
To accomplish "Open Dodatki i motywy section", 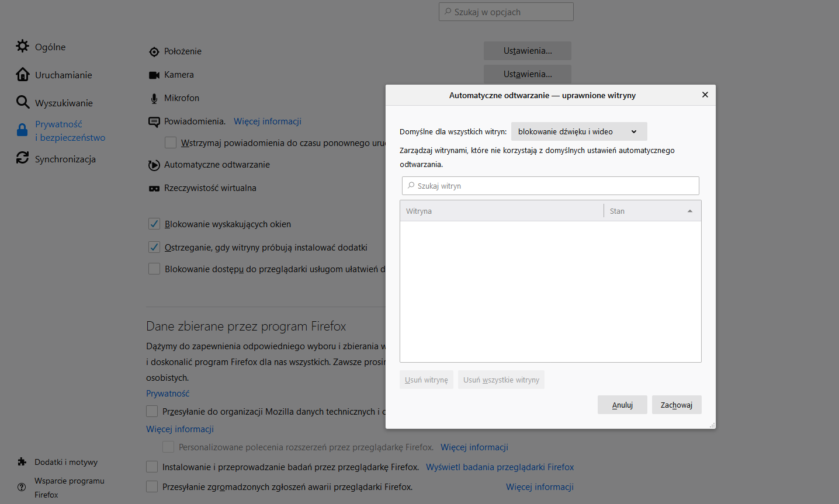I will point(66,462).
